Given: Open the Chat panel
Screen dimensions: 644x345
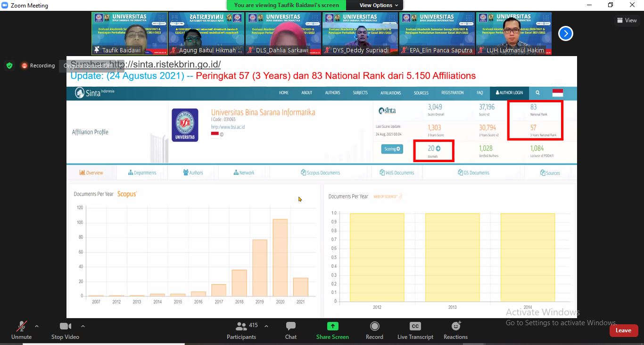Looking at the screenshot, I should coord(291,330).
